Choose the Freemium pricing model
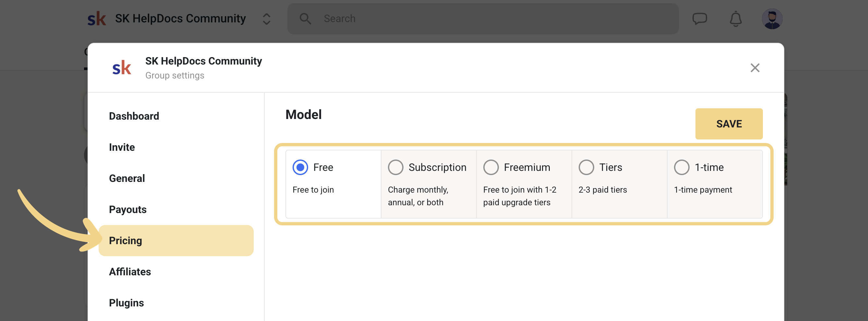This screenshot has height=321, width=868. coord(491,167)
